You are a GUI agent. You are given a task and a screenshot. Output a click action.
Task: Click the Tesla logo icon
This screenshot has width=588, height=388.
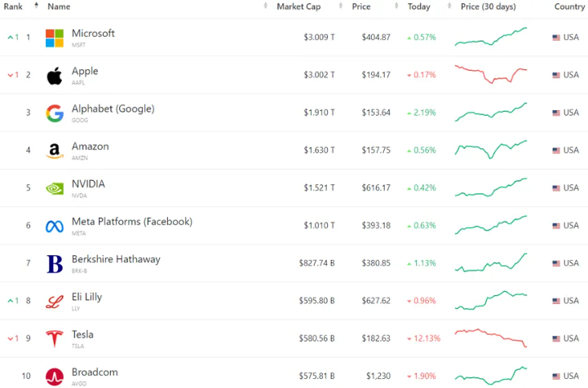[x=55, y=339]
